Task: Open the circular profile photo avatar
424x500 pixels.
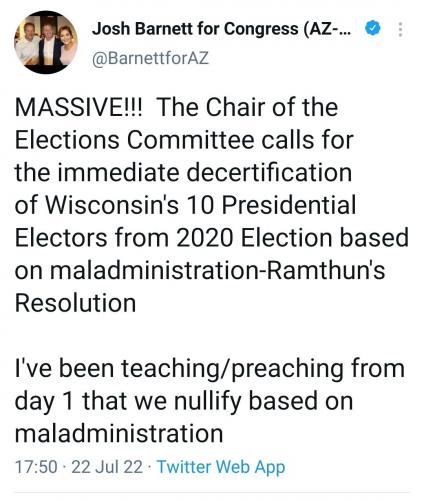Action: coord(46,42)
